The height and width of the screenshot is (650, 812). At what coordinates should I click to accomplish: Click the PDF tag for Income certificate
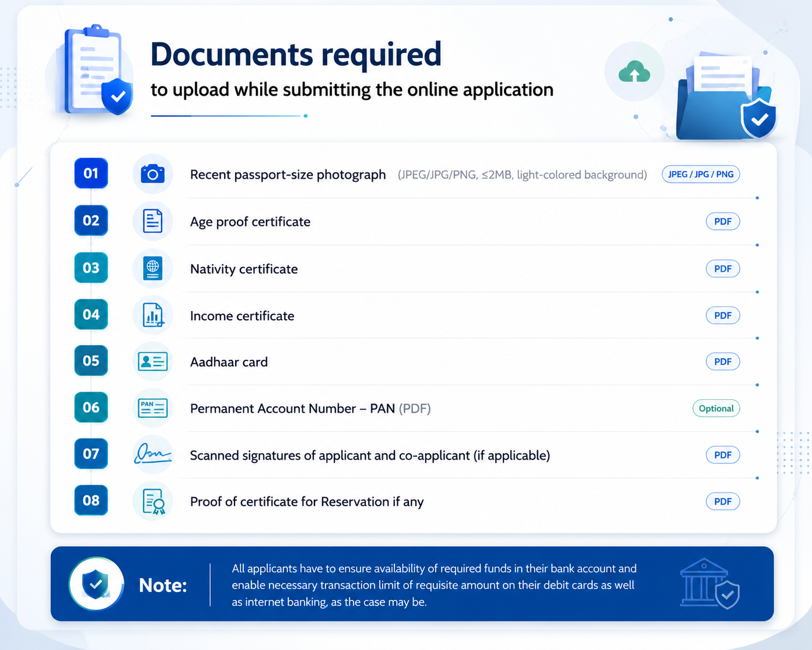point(723,316)
